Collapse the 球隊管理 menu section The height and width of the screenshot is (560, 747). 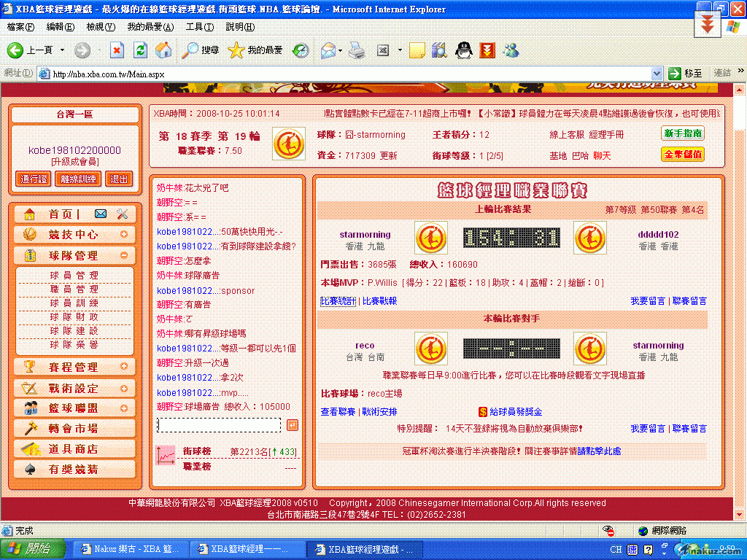click(x=75, y=256)
